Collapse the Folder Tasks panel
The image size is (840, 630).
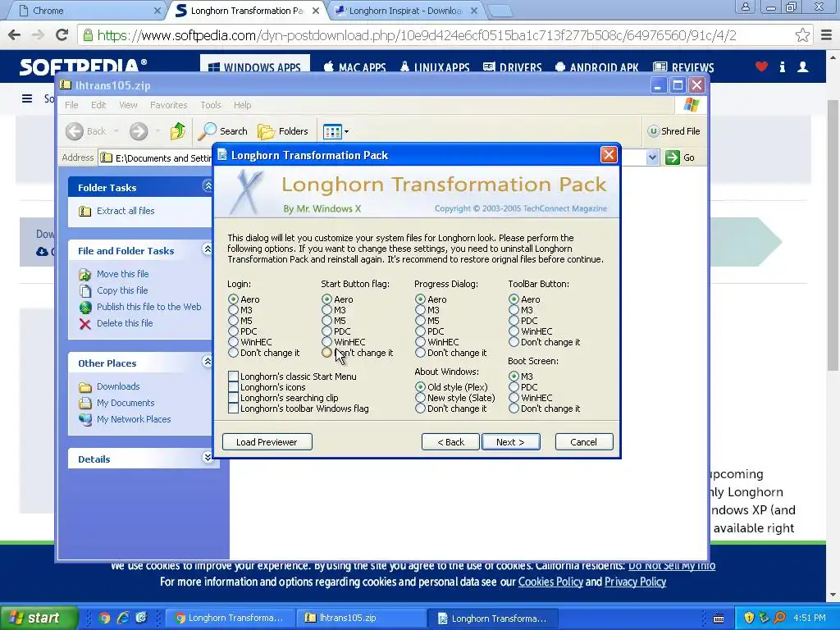click(208, 186)
